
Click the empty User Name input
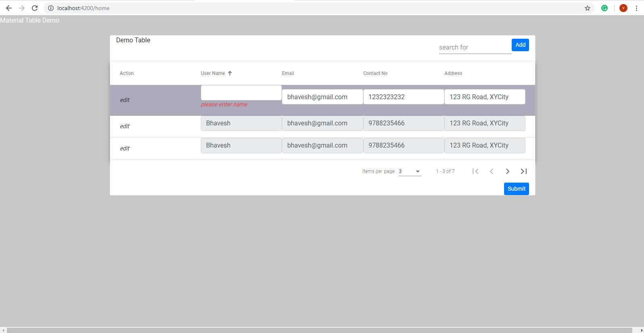tap(241, 93)
